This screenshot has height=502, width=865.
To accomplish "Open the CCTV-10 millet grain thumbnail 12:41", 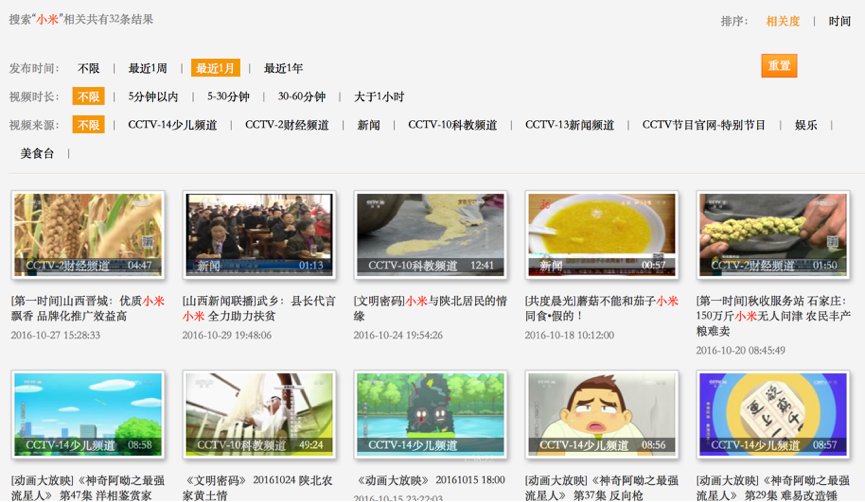I will 430,234.
